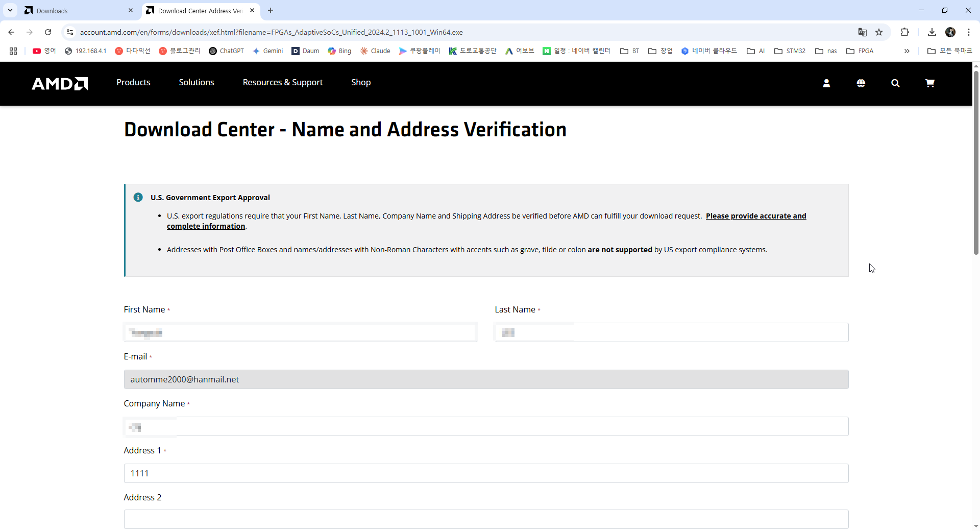The width and height of the screenshot is (980, 531).
Task: Select the Download Center Address tab
Action: pyautogui.click(x=200, y=11)
